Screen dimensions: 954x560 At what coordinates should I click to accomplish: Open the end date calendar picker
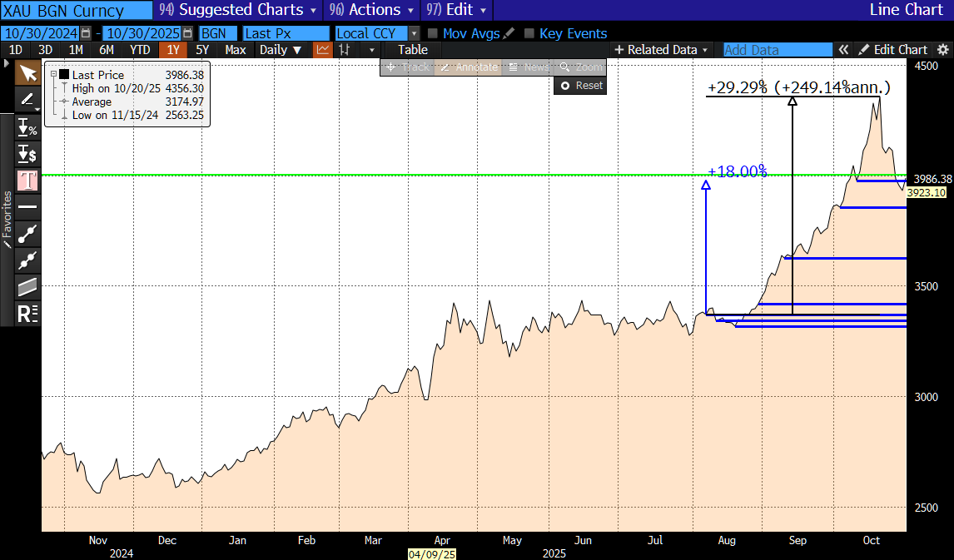pos(188,33)
